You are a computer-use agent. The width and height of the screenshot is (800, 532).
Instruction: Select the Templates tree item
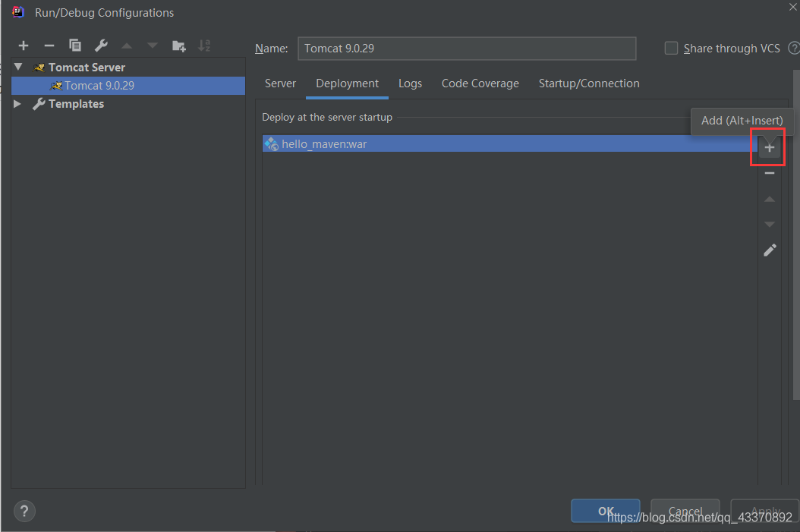pos(76,104)
